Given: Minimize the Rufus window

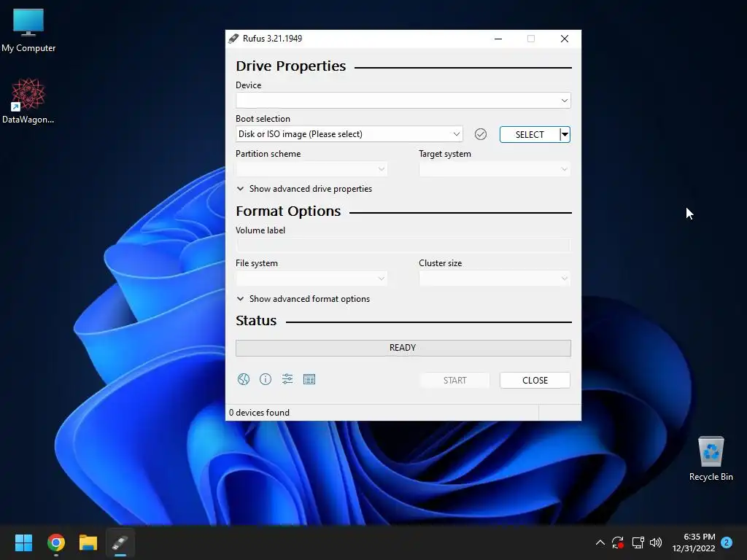Looking at the screenshot, I should (x=498, y=39).
